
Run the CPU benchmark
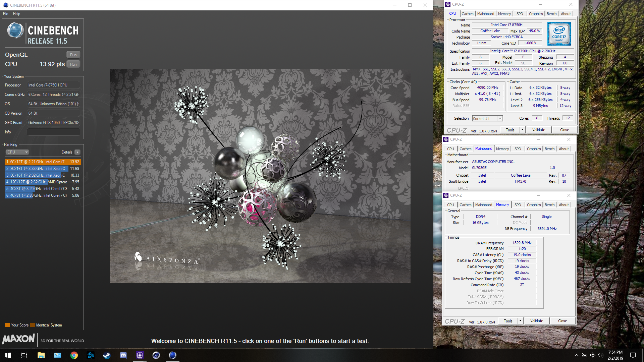tap(73, 64)
